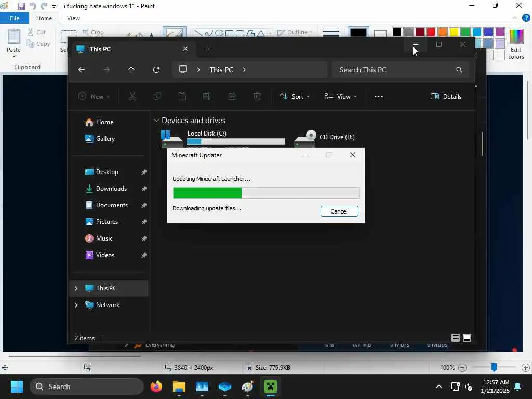Click the Copy icon in File Explorer toolbar

157,97
